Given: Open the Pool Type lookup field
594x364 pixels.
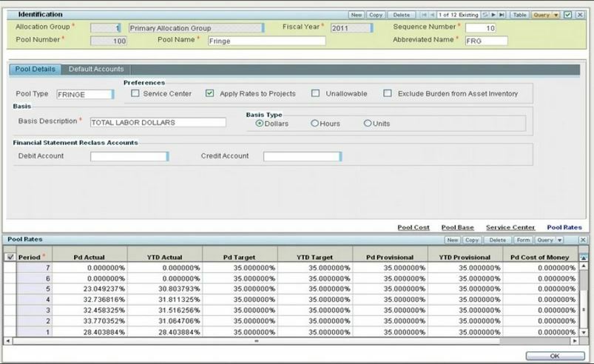Looking at the screenshot, I should 84,95.
